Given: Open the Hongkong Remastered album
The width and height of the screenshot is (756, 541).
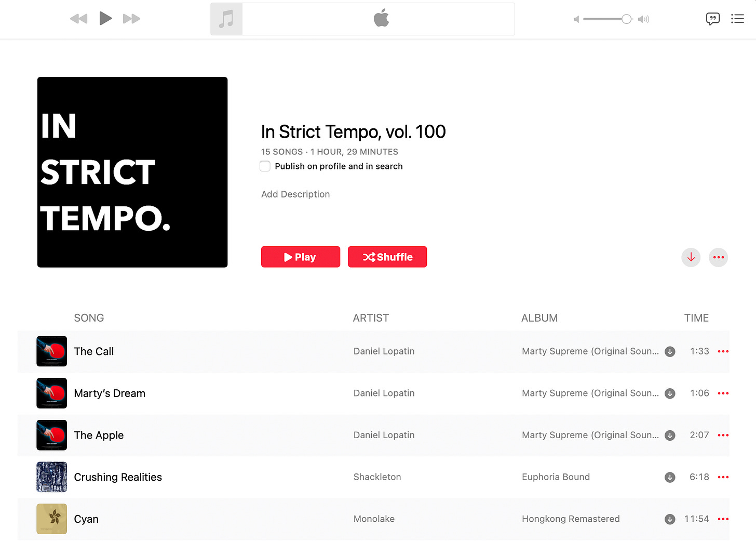Looking at the screenshot, I should click(571, 519).
